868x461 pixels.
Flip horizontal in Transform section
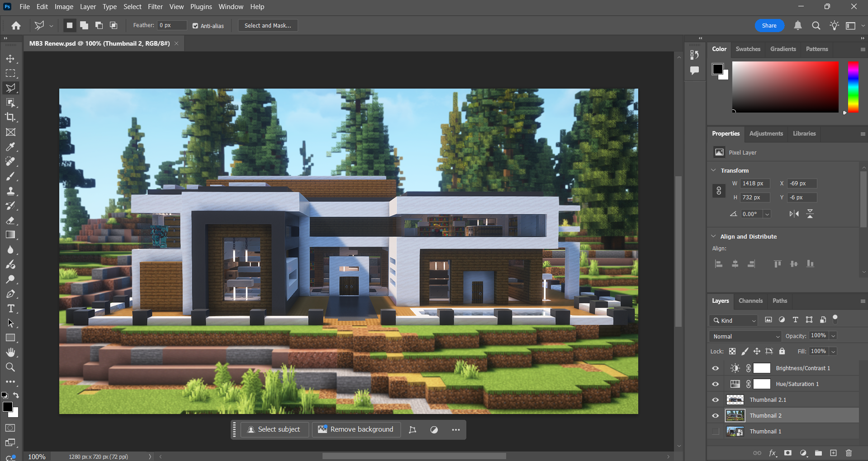pos(794,214)
